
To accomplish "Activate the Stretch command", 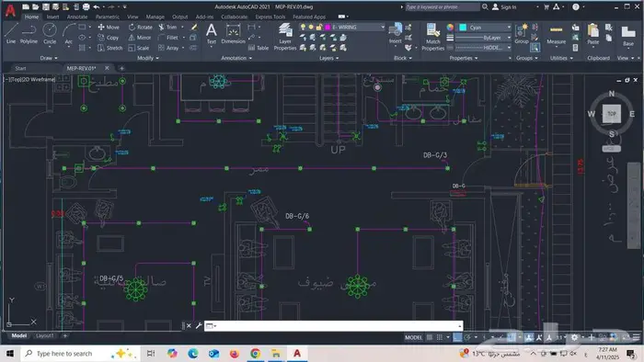I will [x=110, y=48].
